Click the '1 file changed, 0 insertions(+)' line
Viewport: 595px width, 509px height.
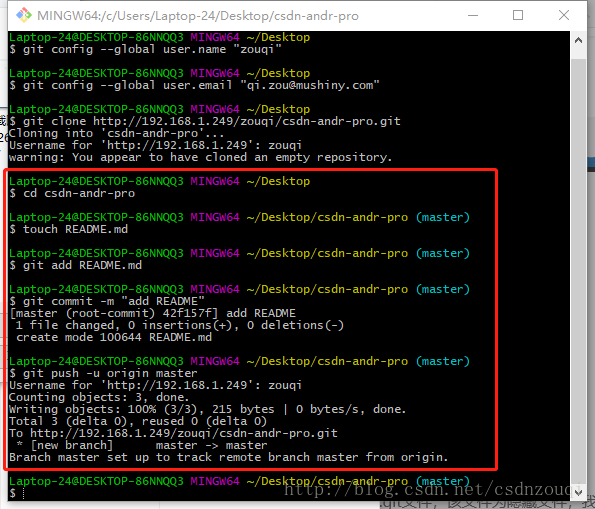pyautogui.click(x=179, y=325)
